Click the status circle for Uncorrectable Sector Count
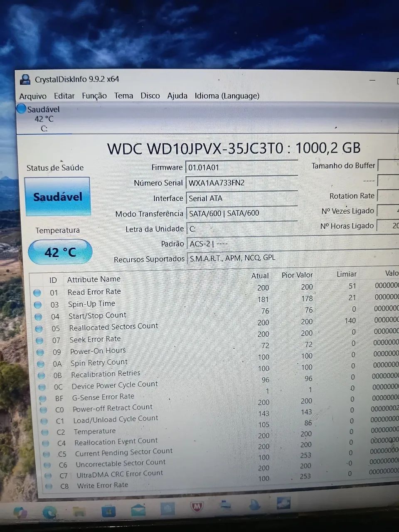399x532 pixels. 48,465
